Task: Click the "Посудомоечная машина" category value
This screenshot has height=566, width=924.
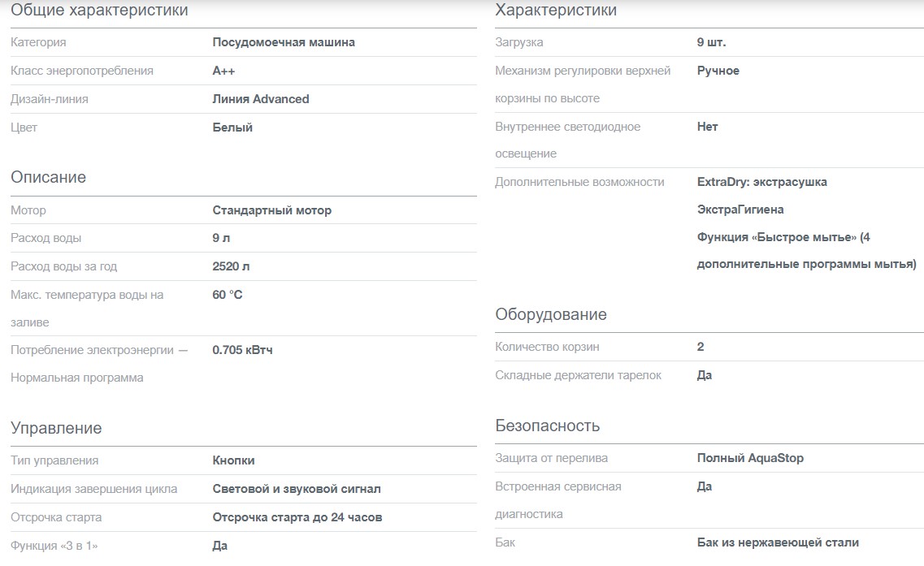Action: coord(284,42)
